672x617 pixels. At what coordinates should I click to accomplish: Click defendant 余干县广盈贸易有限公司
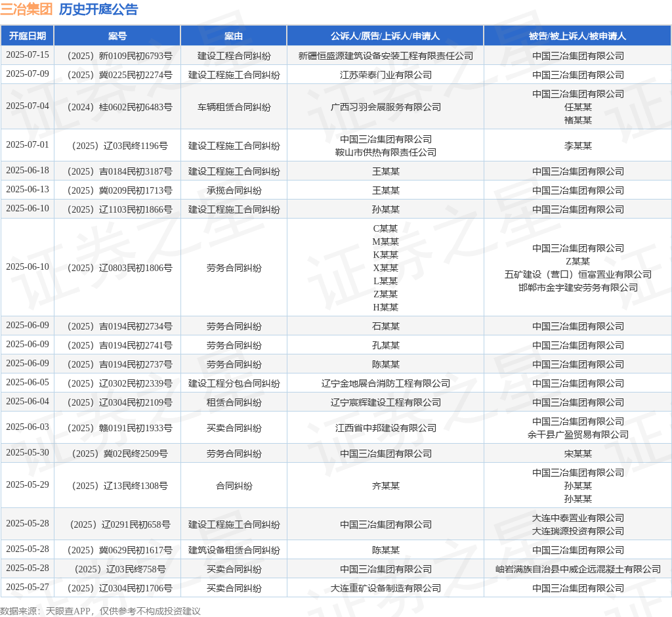577,435
